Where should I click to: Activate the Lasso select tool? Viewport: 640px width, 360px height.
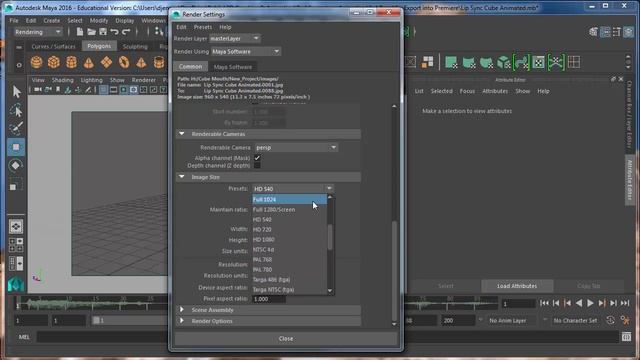coord(16,111)
